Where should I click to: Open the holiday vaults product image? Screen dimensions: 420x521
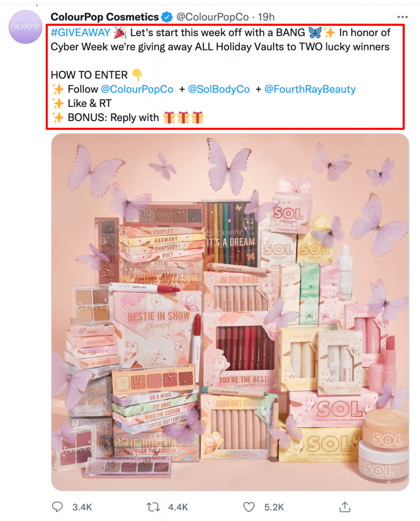point(230,312)
